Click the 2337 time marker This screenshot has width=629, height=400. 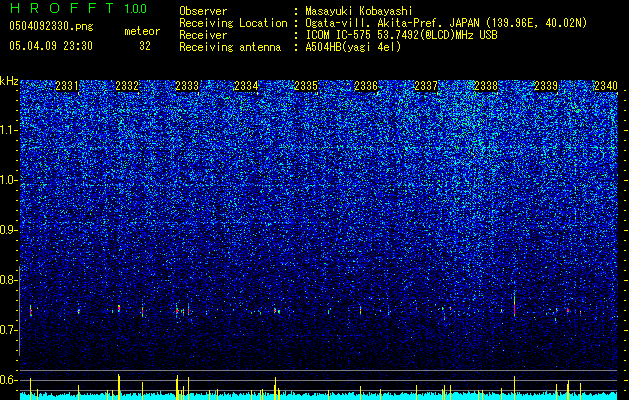(x=426, y=85)
